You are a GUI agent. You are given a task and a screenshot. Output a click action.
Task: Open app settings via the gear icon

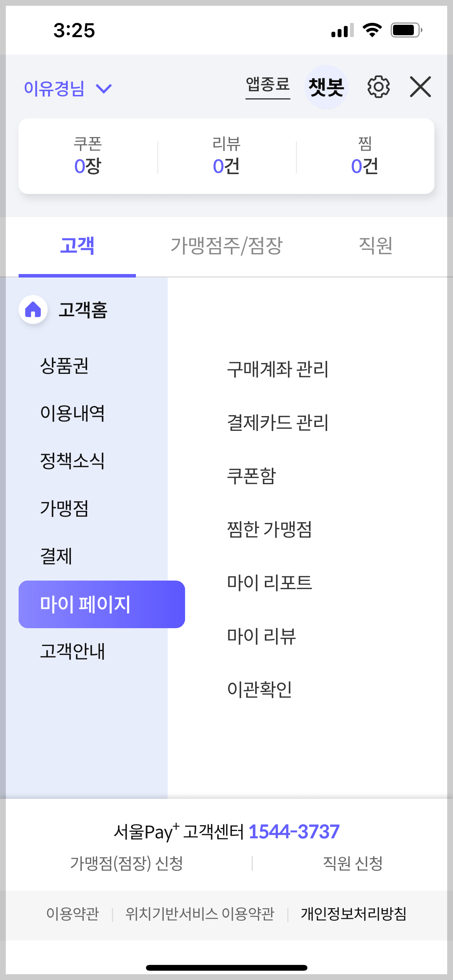[378, 87]
